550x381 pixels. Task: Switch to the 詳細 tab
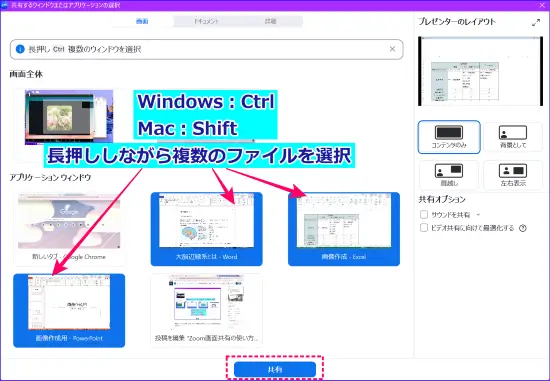pyautogui.click(x=270, y=21)
